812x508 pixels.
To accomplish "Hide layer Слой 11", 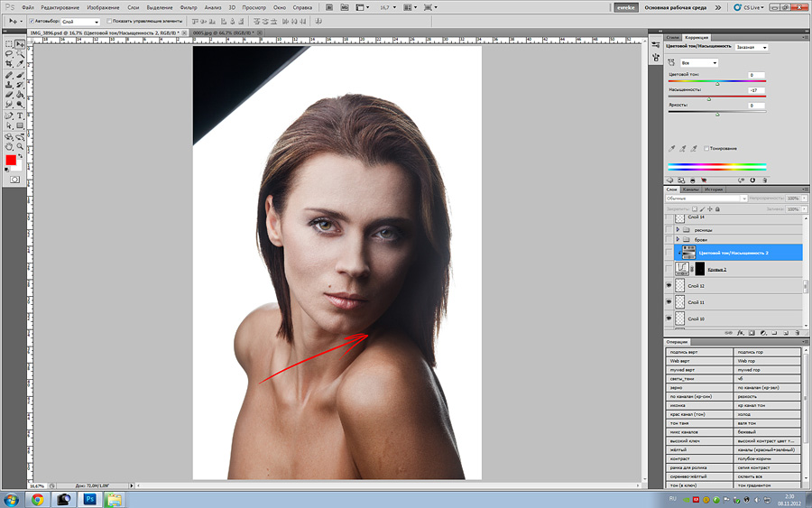I will (669, 302).
